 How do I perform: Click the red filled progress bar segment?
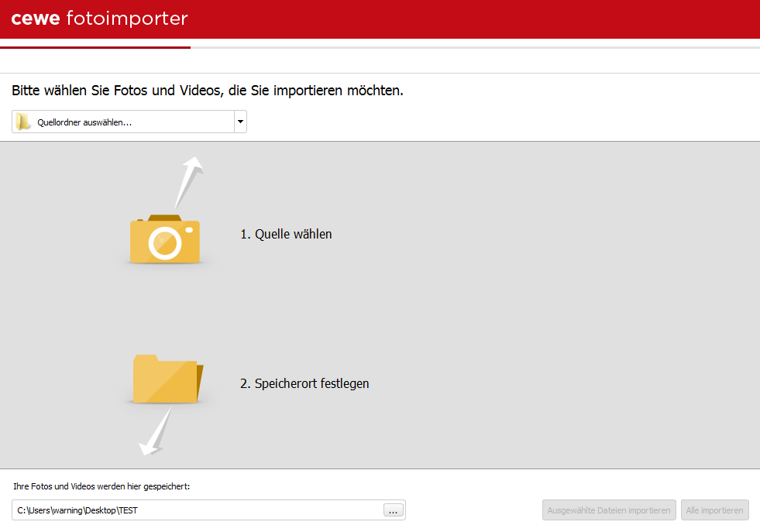[x=95, y=47]
